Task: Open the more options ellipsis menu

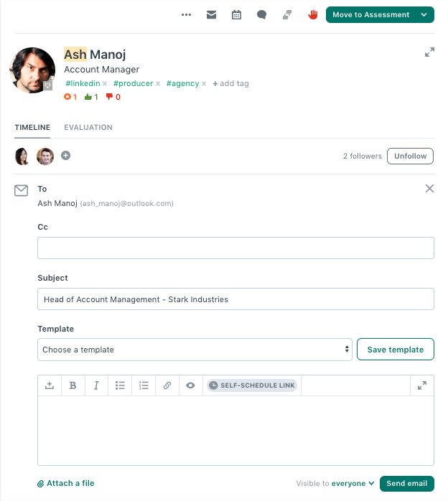Action: pos(186,14)
